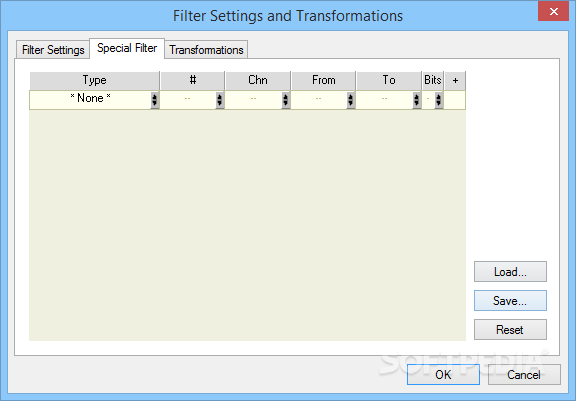
Task: Click the To column spinner arrows
Action: [416, 100]
